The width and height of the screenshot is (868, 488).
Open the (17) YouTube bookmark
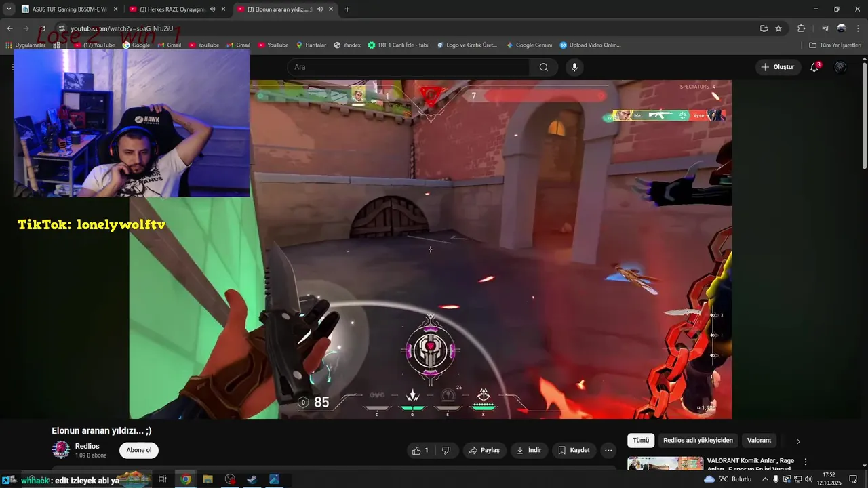click(94, 45)
